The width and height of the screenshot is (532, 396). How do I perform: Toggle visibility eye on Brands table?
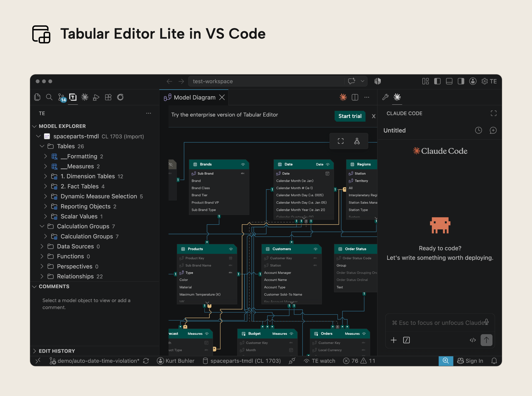(x=243, y=164)
